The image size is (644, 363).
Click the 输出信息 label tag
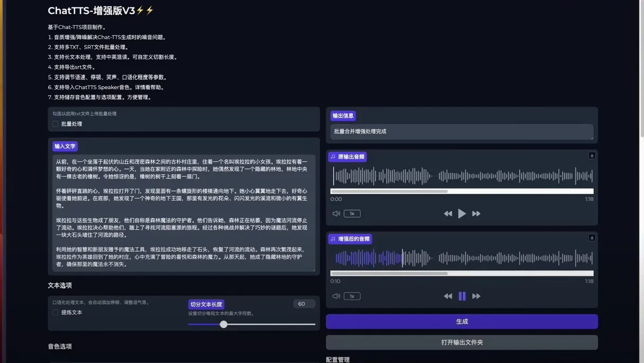tap(343, 116)
